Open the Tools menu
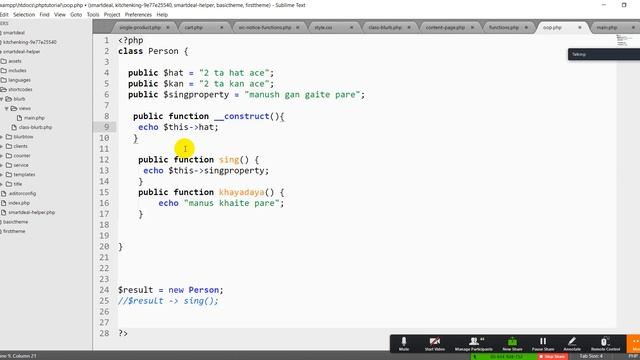The width and height of the screenshot is (640, 360). [93, 15]
